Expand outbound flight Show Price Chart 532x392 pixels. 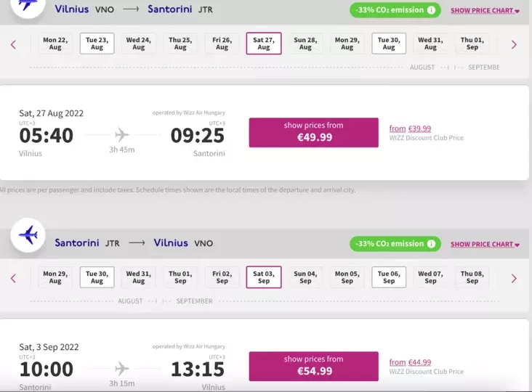coord(485,11)
